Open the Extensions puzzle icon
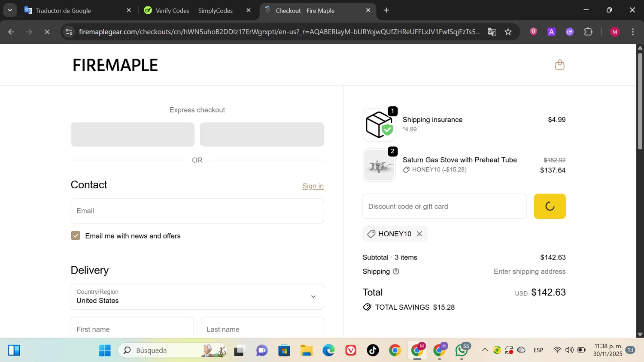Image resolution: width=644 pixels, height=362 pixels. [x=588, y=32]
